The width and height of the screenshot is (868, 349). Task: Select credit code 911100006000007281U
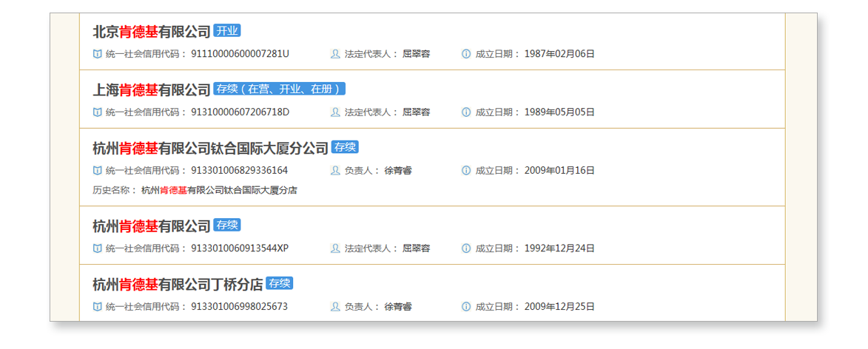[x=240, y=54]
